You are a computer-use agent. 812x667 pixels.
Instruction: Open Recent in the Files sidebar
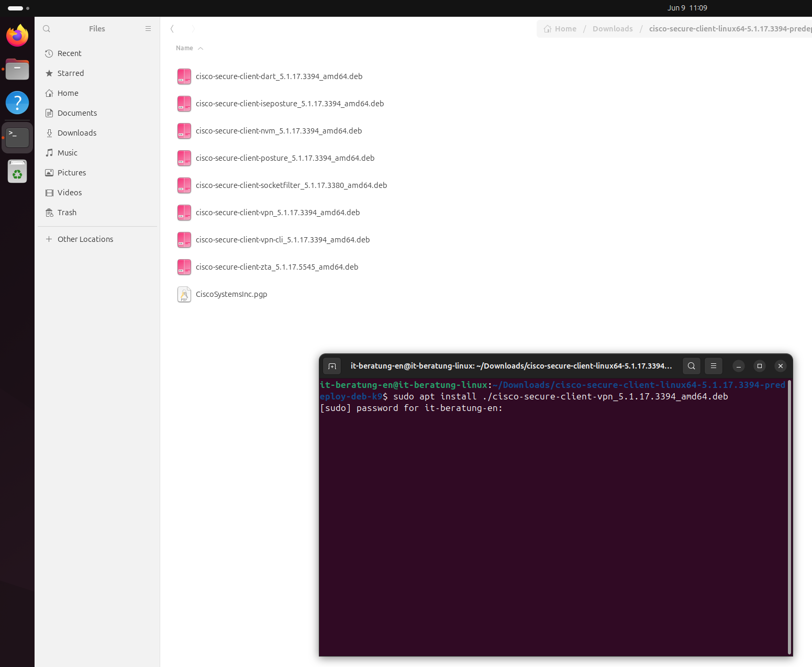point(97,53)
